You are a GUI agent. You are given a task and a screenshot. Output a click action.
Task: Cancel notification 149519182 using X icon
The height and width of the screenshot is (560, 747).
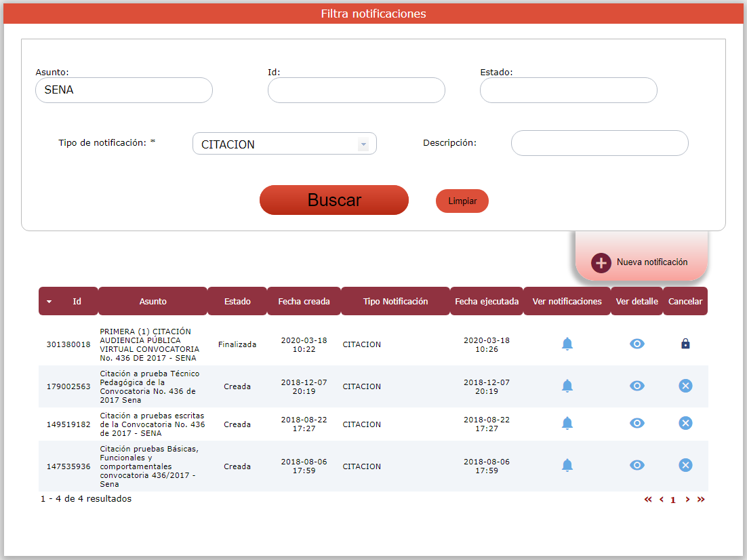[x=685, y=423]
